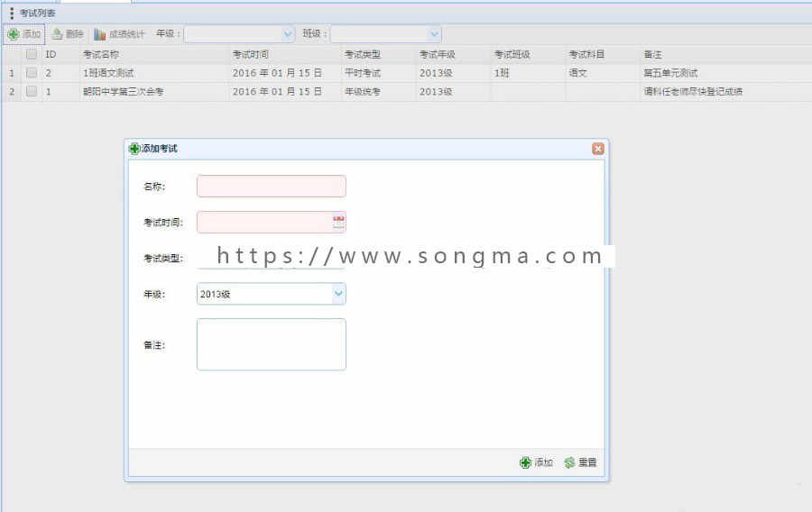This screenshot has height=512, width=812.
Task: Sort by the 考试时间 column header
Action: click(x=251, y=54)
